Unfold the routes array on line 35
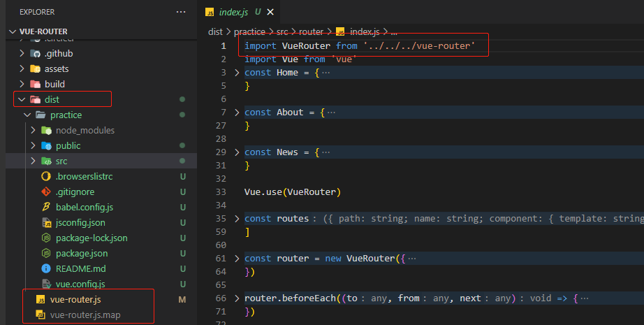Viewport: 644px width, 325px height. [x=237, y=219]
